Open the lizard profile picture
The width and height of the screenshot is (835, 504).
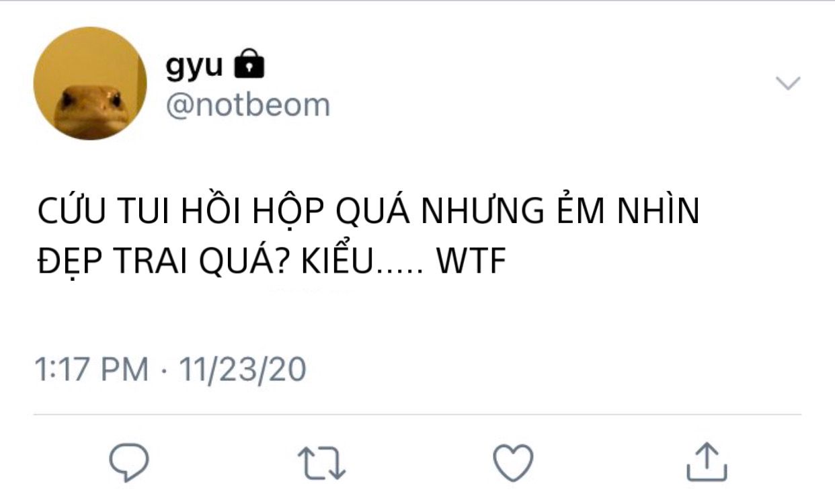point(90,83)
